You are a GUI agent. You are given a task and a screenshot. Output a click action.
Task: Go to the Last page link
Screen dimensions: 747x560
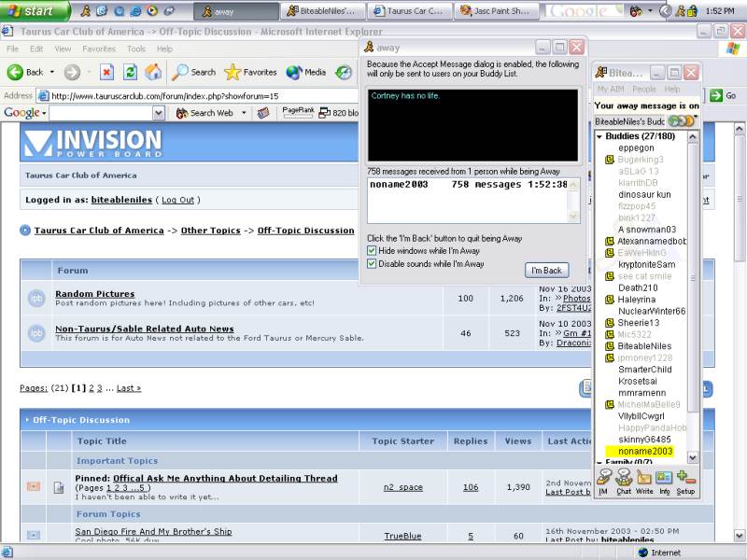[x=129, y=388]
